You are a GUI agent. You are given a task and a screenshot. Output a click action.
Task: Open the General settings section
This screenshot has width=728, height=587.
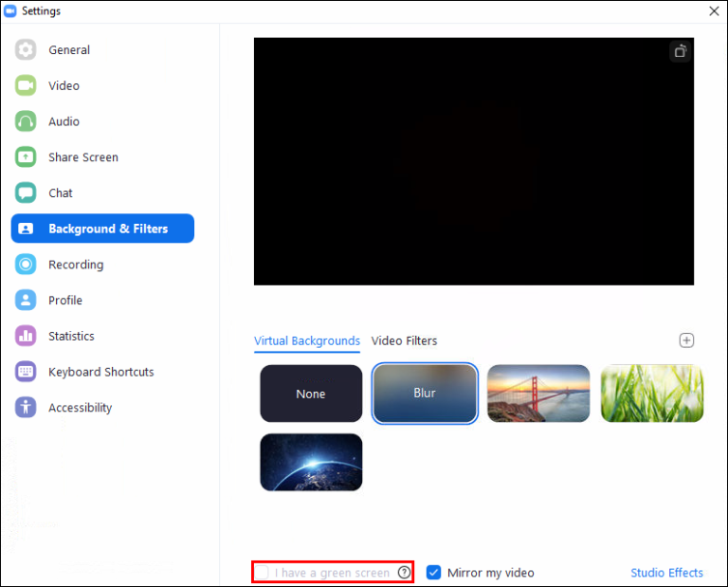point(102,49)
